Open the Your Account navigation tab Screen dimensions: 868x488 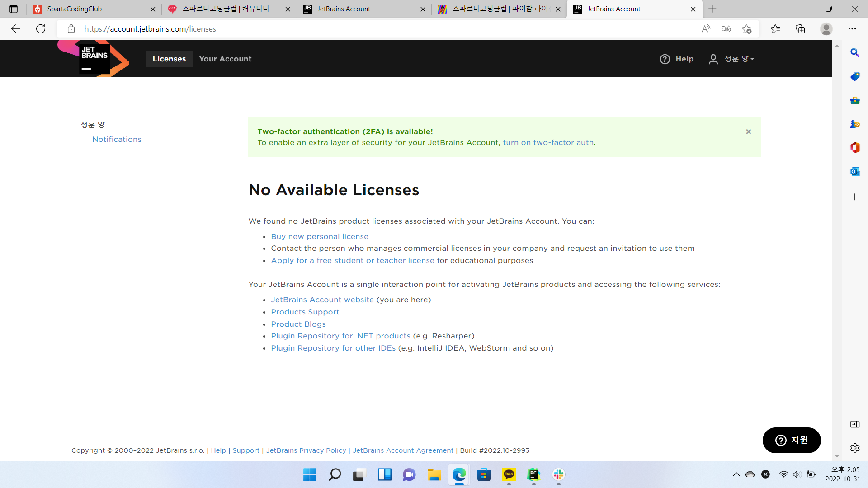pos(225,59)
